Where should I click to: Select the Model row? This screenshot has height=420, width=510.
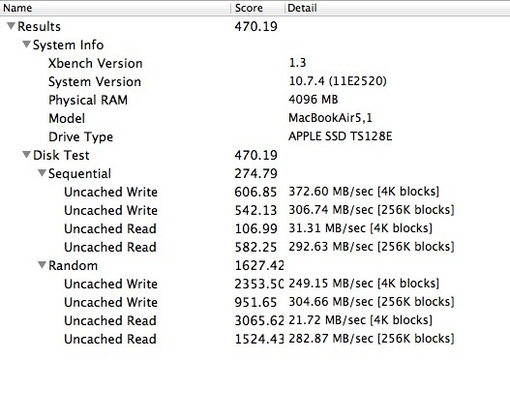[255, 118]
